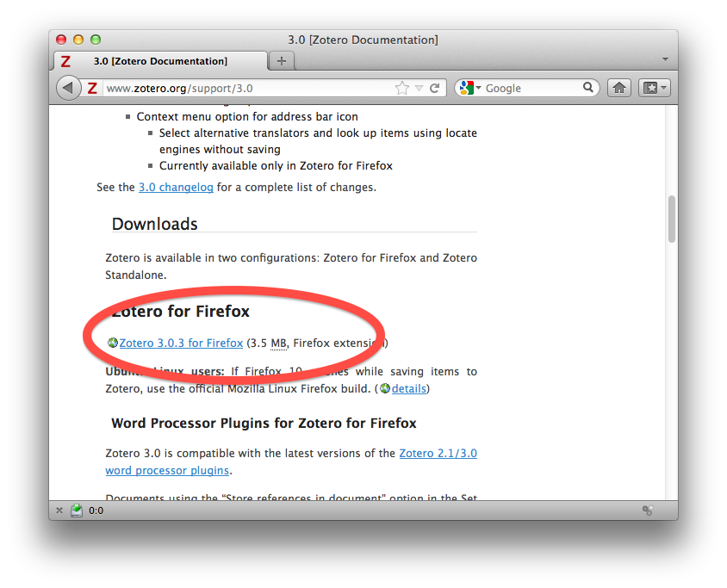Open the Bookmarks menu button
727x588 pixels.
[654, 88]
